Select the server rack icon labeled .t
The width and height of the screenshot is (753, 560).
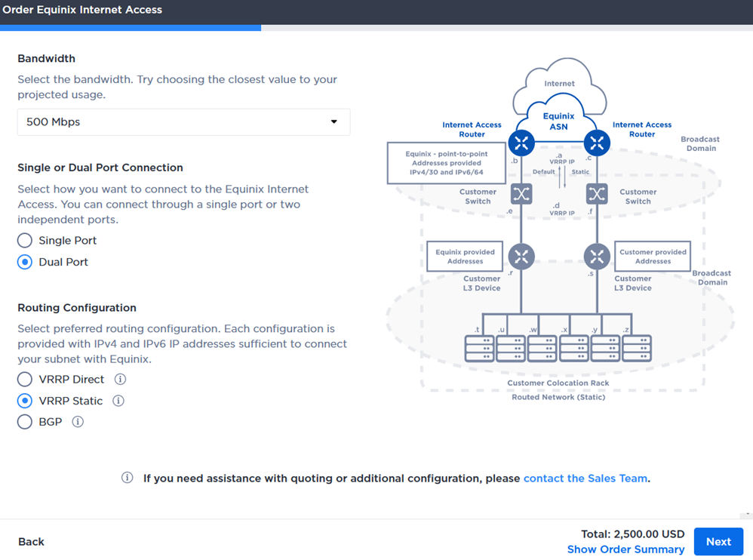coord(479,348)
